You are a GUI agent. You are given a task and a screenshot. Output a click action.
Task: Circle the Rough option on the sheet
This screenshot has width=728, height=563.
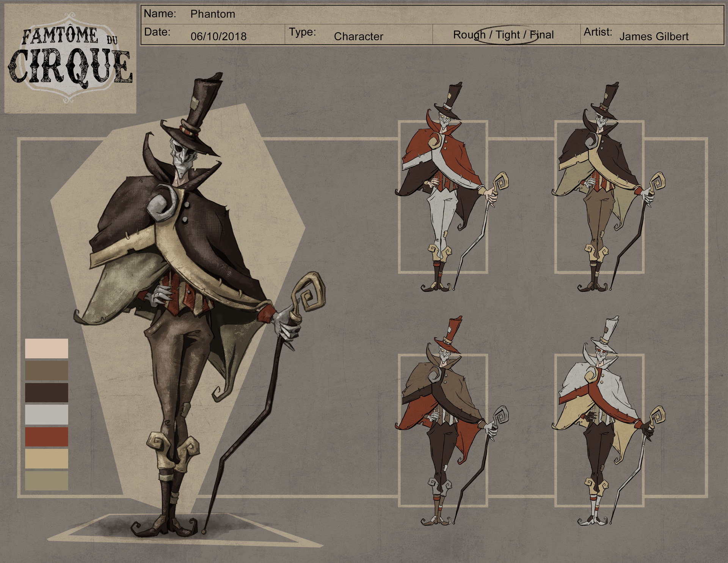pos(467,35)
